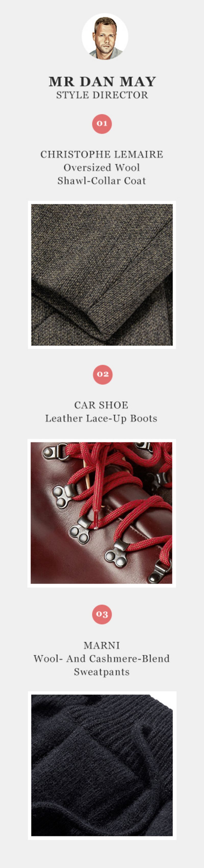
Task: View the burgundy boots with red laces image
Action: (102, 513)
